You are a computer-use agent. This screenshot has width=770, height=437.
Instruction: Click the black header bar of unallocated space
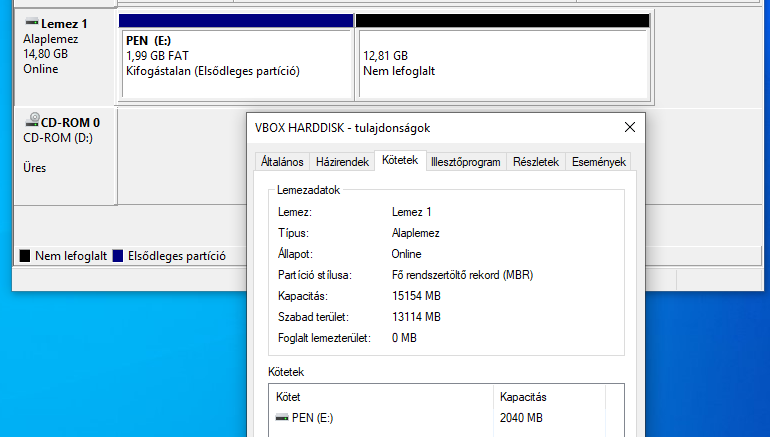502,20
